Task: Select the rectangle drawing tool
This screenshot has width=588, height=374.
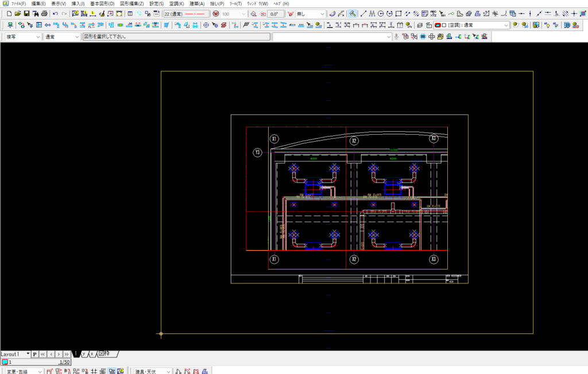Action: tap(399, 13)
